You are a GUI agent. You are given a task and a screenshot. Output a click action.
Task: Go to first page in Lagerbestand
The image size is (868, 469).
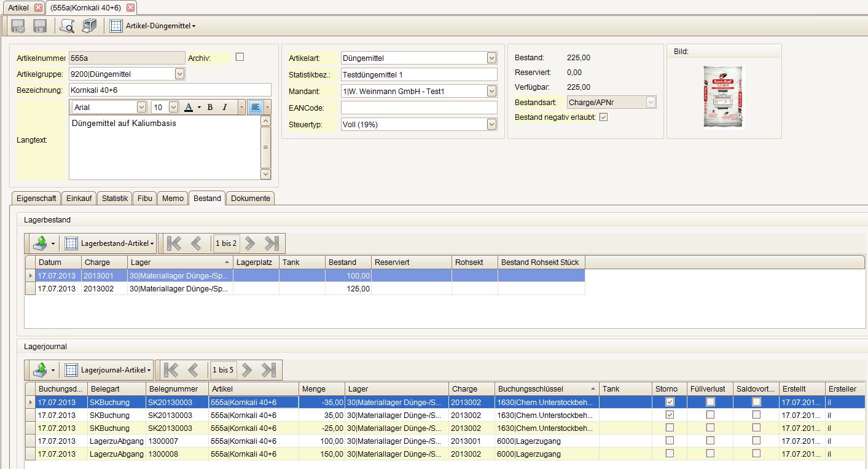tap(174, 243)
